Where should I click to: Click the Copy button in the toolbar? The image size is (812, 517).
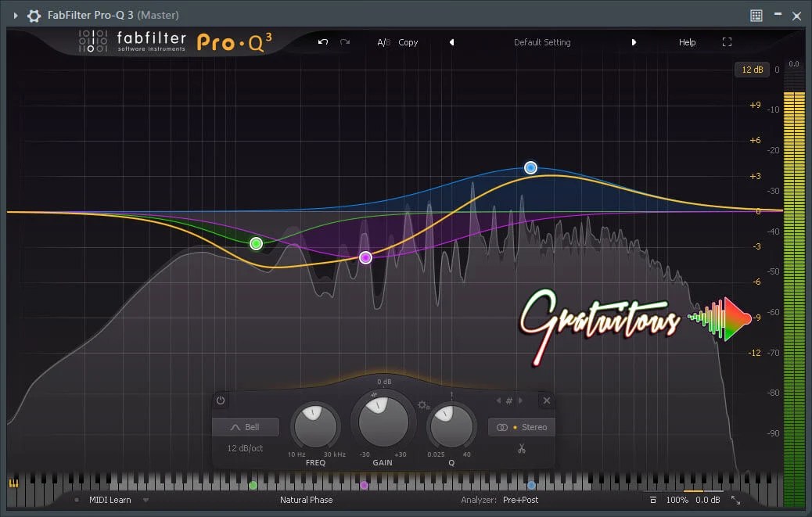(408, 42)
